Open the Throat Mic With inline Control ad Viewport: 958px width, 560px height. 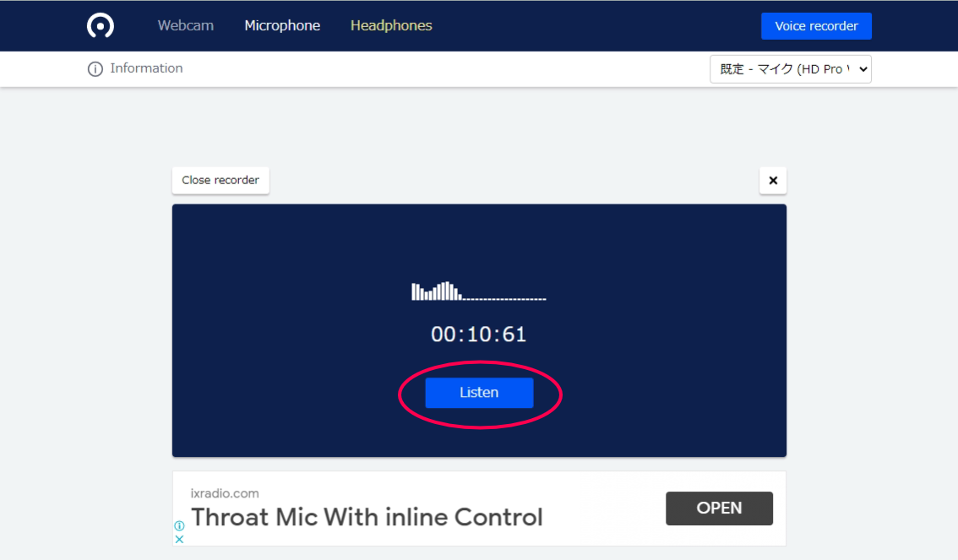[367, 517]
